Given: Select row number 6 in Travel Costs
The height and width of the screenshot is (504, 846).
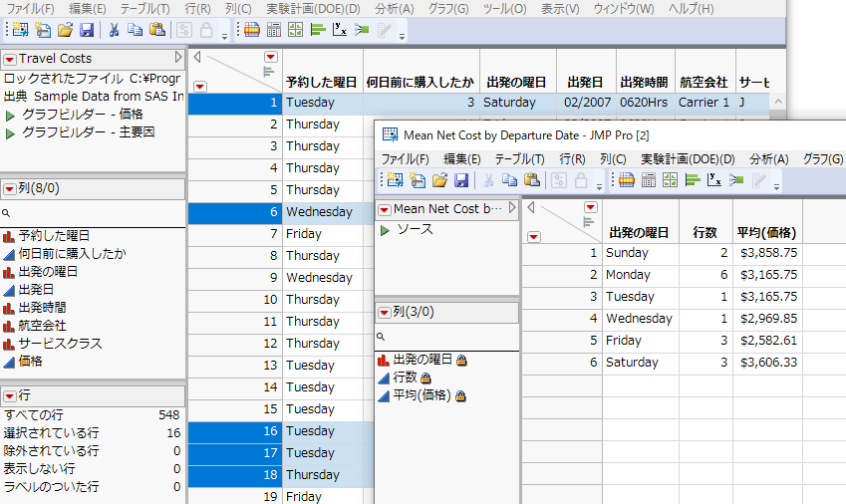Looking at the screenshot, I should pyautogui.click(x=235, y=212).
